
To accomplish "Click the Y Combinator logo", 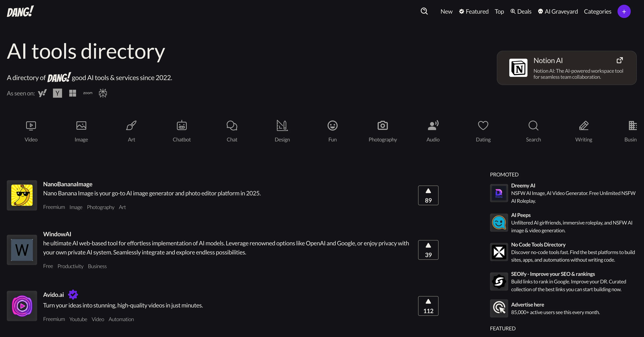I will [58, 93].
